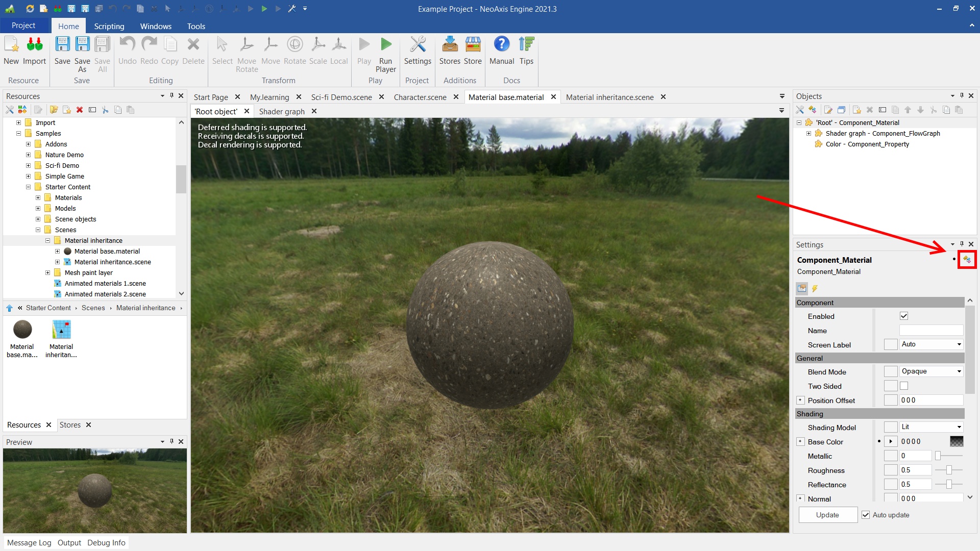This screenshot has width=980, height=551.
Task: Click the red-highlighted icon beside Component_Material
Action: pyautogui.click(x=967, y=260)
